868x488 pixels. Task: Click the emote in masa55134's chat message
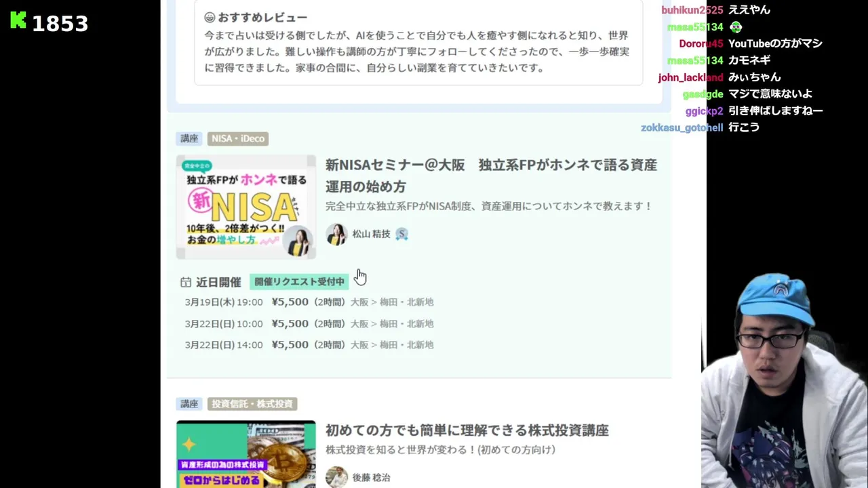tap(736, 27)
